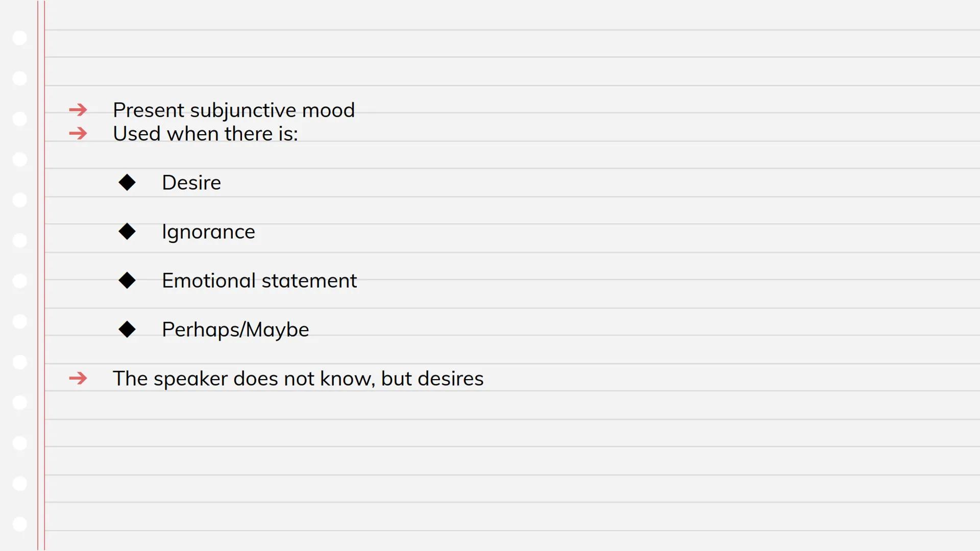980x551 pixels.
Task: Click the word "desires" ending the final sentence
Action: pos(450,379)
